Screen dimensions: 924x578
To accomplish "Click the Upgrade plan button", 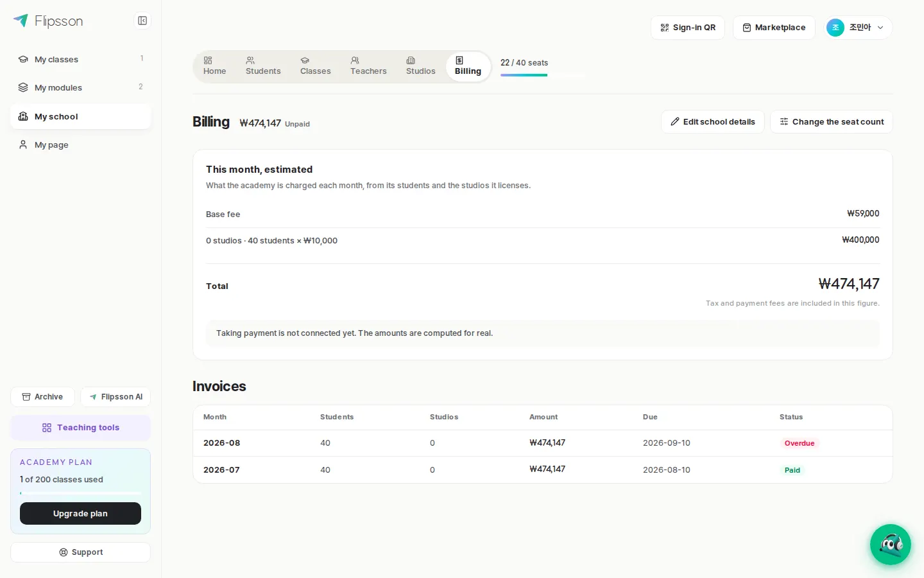I will point(80,513).
